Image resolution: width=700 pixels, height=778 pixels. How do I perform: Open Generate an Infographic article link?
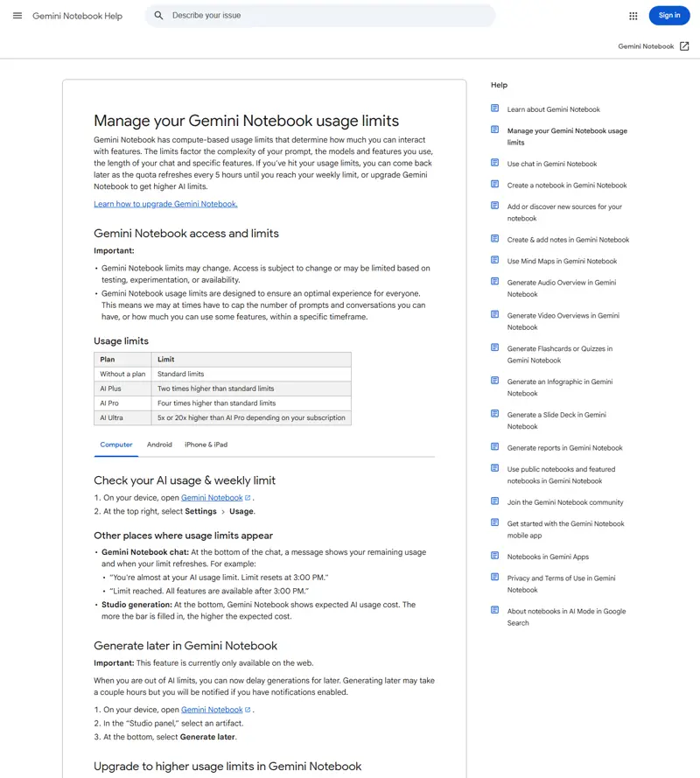point(560,388)
